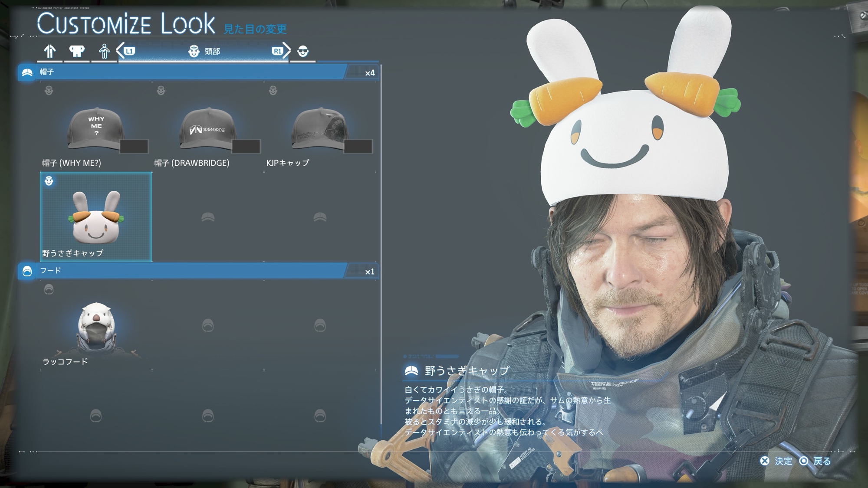Open the suit color tab icon

coord(50,51)
